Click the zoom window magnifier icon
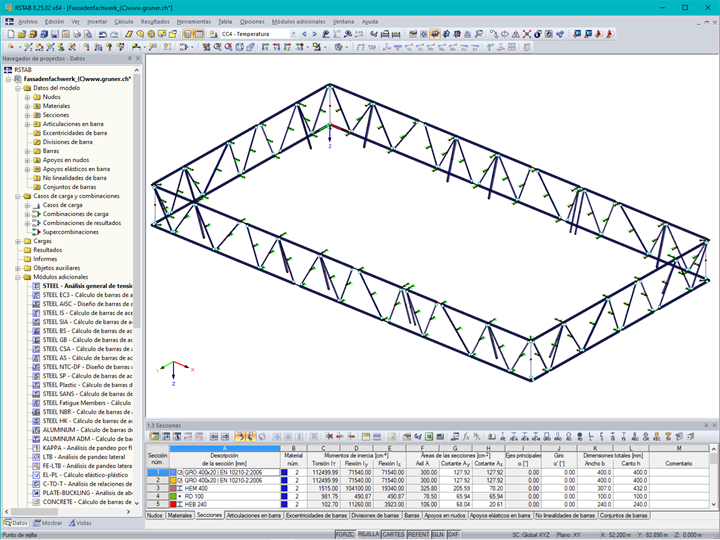 click(217, 47)
